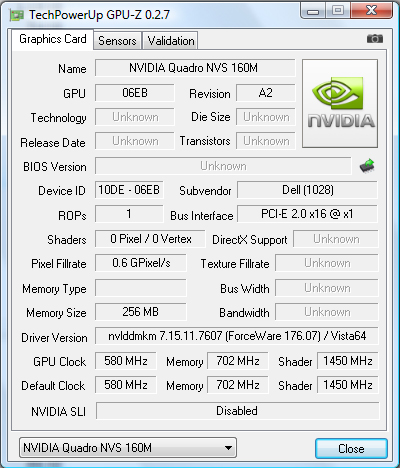Click the GPU-Z title bar app icon
Viewport: 400px width, 468px height.
17,15
